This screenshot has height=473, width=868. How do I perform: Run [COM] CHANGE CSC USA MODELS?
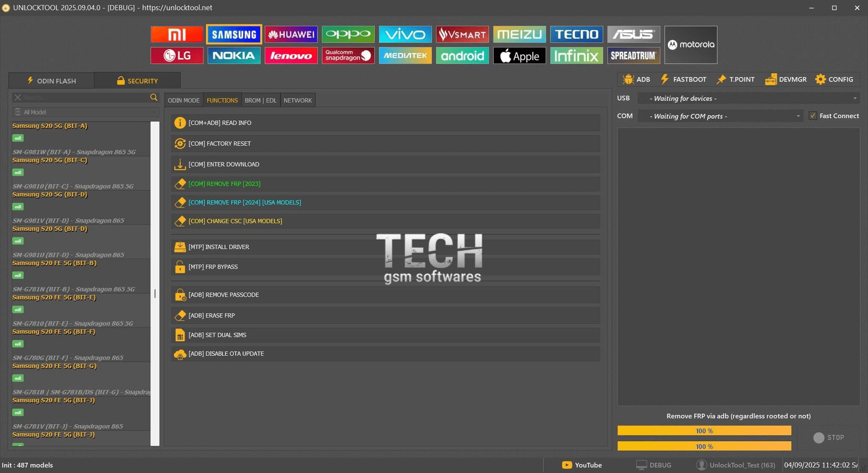tap(386, 221)
